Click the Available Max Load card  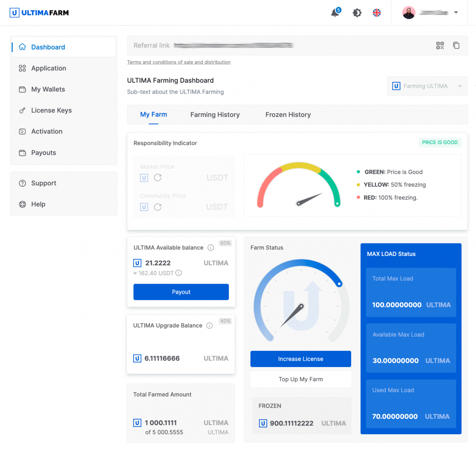pyautogui.click(x=411, y=348)
